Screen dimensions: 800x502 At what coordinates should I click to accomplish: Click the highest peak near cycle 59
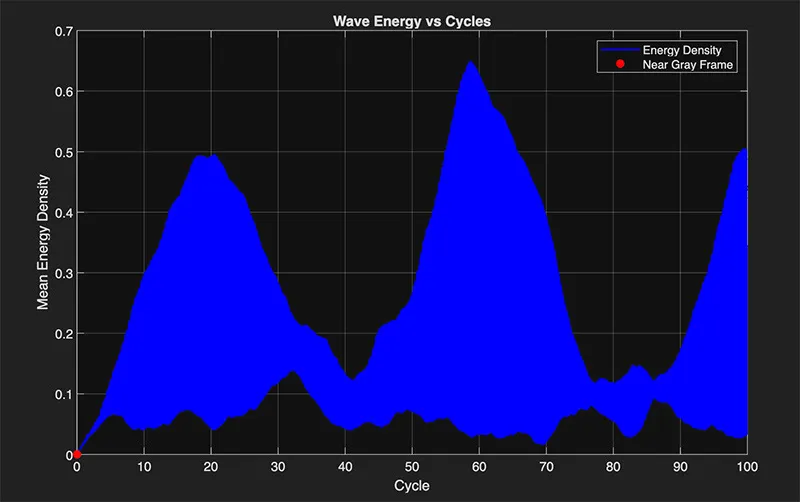point(469,63)
